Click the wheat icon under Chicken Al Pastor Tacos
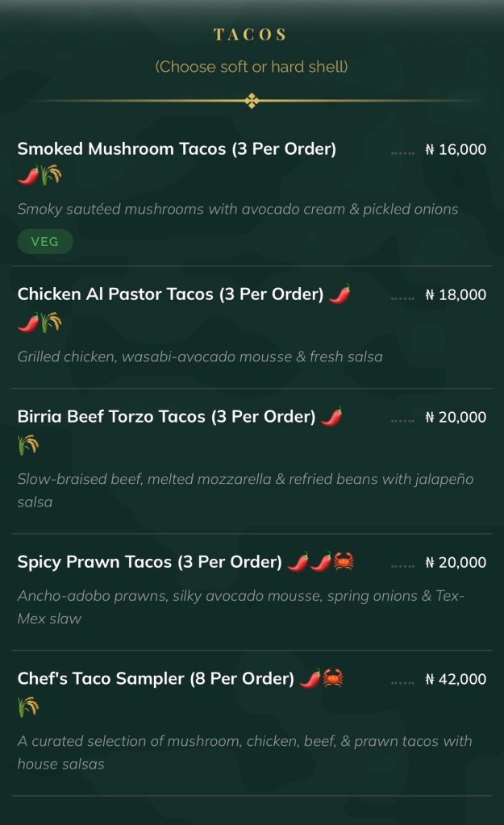Screen dimensions: 504x825 point(51,323)
